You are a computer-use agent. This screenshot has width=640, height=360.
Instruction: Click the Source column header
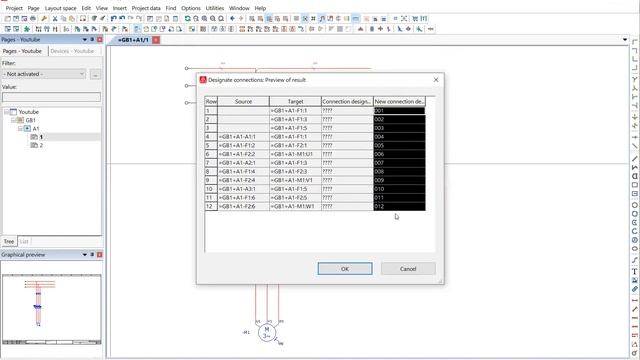click(243, 101)
